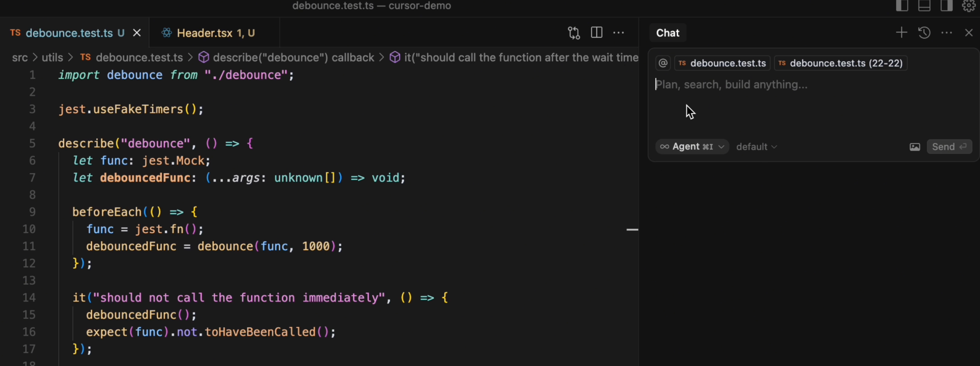This screenshot has height=366, width=980.
Task: Attach an image using the image icon
Action: click(x=915, y=147)
